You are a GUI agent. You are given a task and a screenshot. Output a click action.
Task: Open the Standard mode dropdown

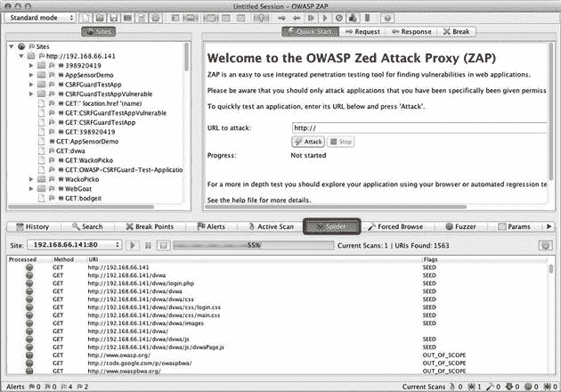click(x=40, y=18)
